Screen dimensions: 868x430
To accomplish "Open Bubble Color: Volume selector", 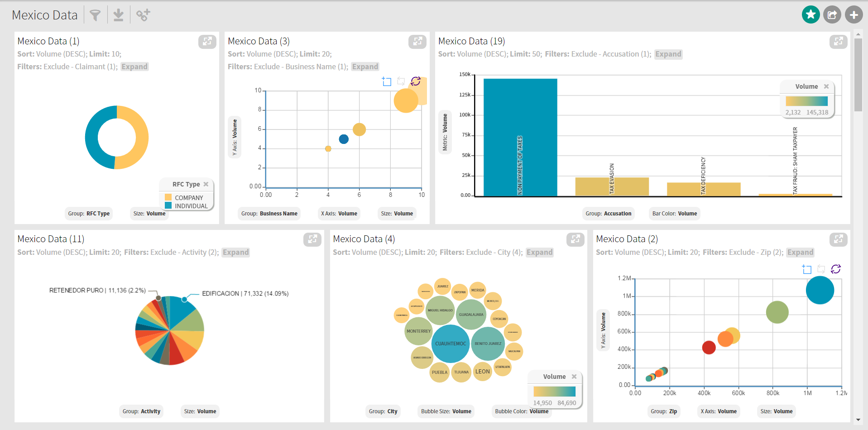I will pos(522,411).
